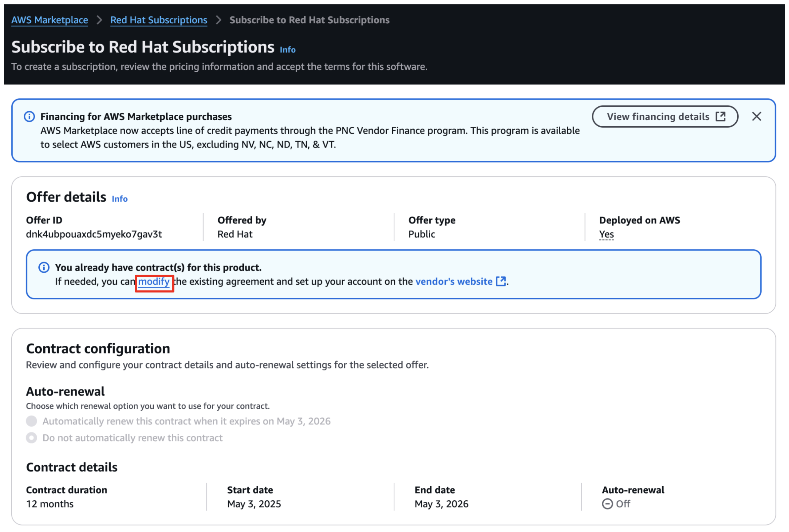Go to Red Hat Subscriptions breadcrumb
The width and height of the screenshot is (789, 532).
tap(159, 20)
